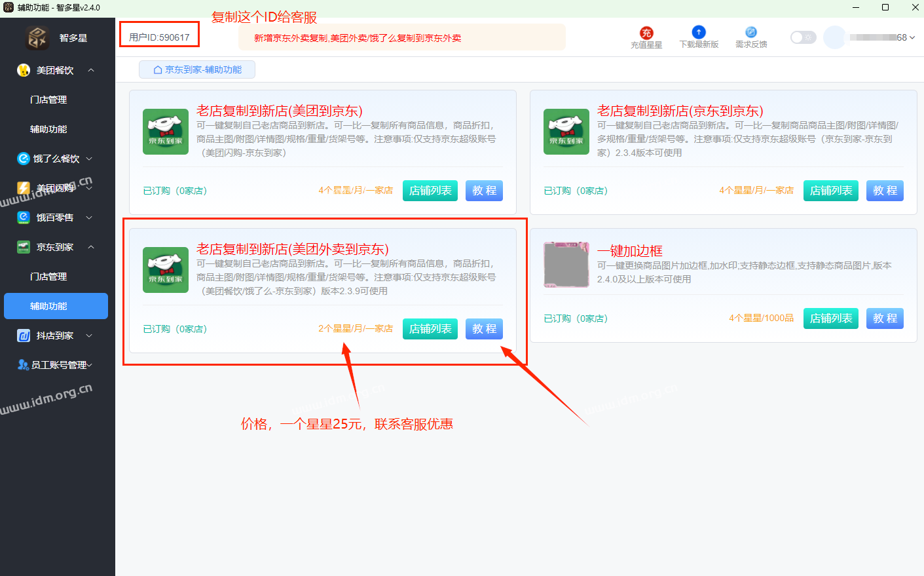Click the 抖店到家 sidebar icon

[24, 336]
